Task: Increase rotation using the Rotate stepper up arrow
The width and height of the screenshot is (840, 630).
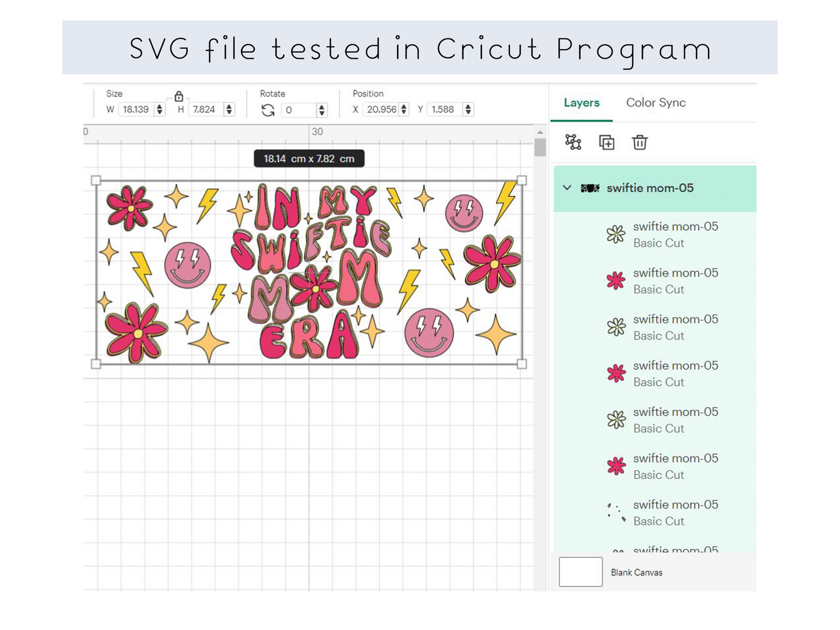Action: click(321, 107)
